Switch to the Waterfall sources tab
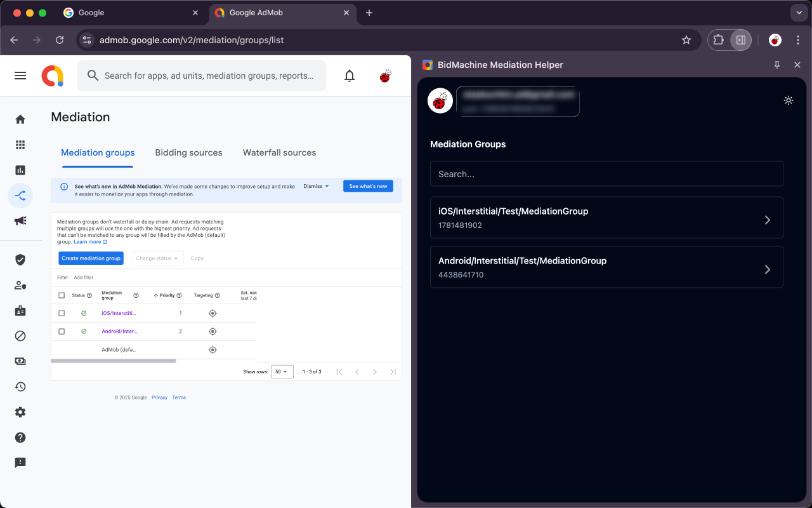 pyautogui.click(x=279, y=152)
